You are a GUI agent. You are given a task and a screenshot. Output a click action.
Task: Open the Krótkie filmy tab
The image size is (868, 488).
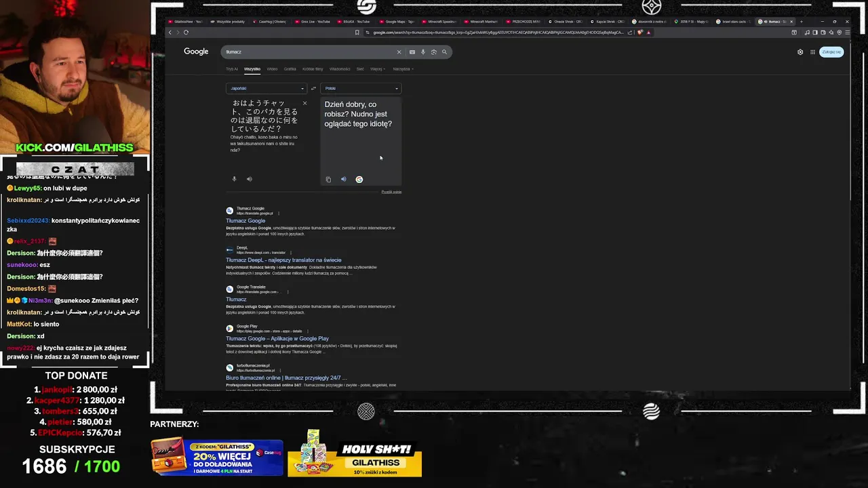313,68
